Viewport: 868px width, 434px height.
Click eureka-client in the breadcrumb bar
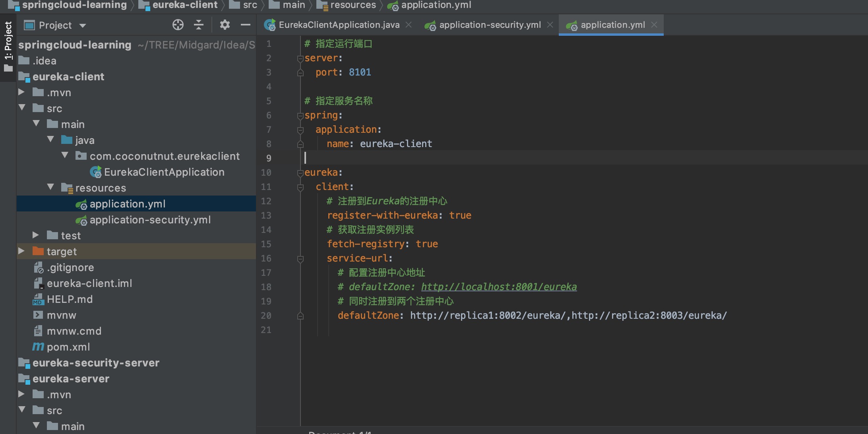(185, 5)
